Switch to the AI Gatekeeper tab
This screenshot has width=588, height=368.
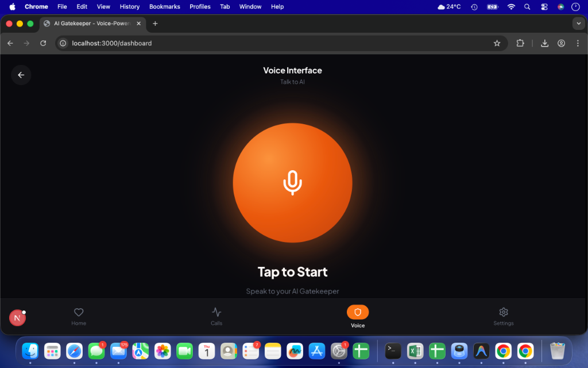pyautogui.click(x=92, y=24)
